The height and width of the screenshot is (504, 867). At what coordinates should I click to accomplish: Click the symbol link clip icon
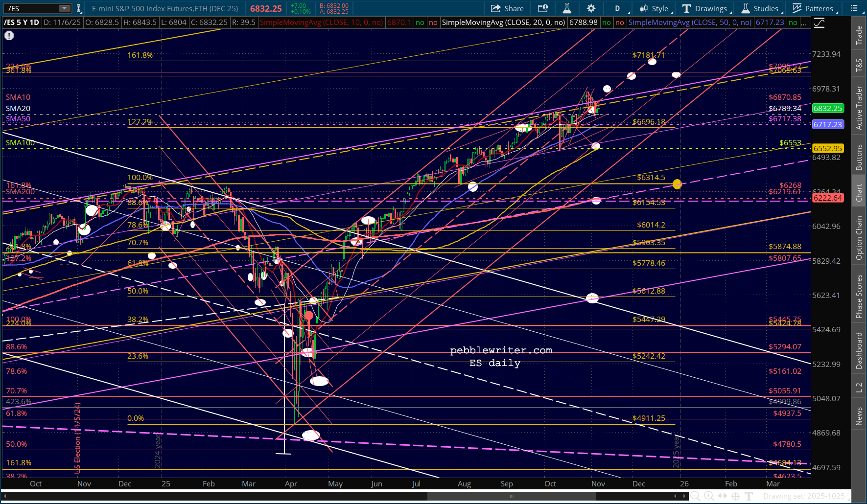click(x=78, y=8)
